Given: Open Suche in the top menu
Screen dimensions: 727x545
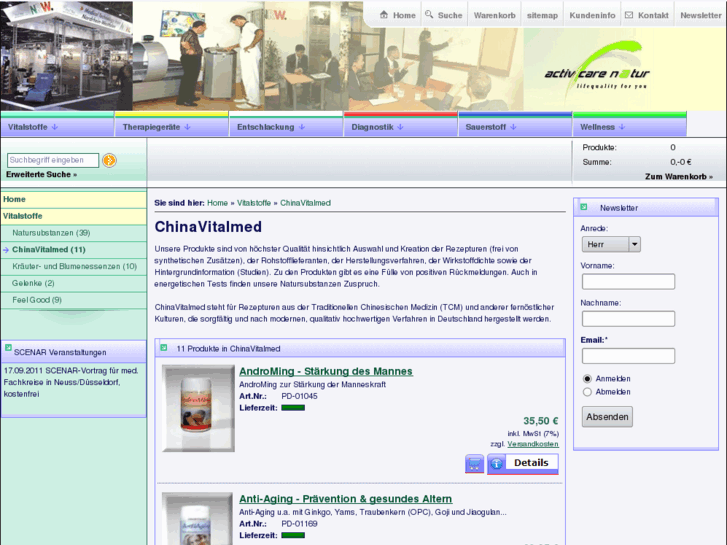Looking at the screenshot, I should pyautogui.click(x=450, y=15).
